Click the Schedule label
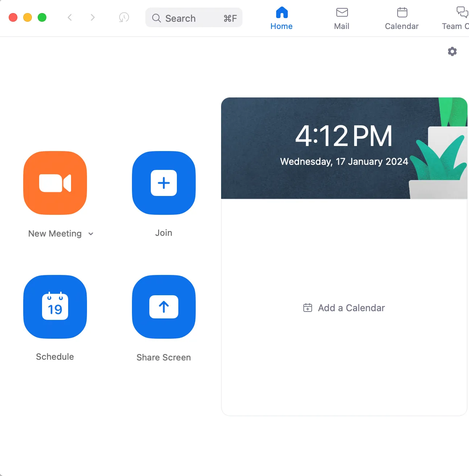 55,357
